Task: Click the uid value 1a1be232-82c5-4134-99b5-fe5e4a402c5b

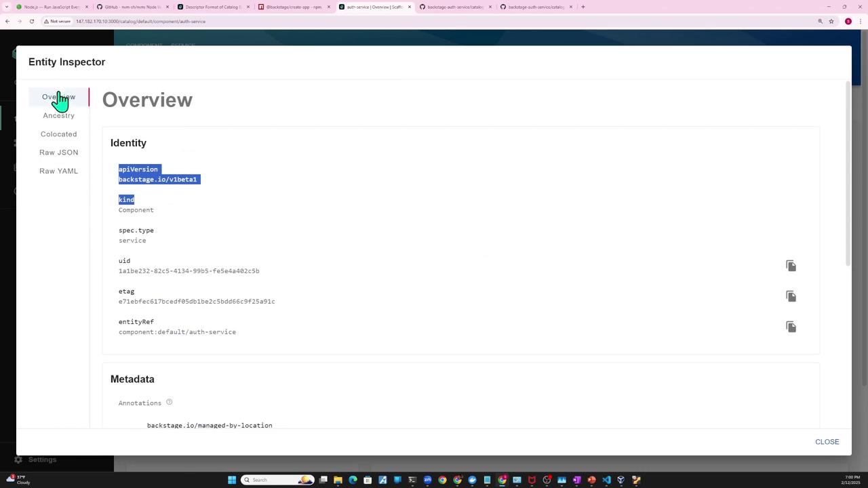Action: click(x=189, y=271)
